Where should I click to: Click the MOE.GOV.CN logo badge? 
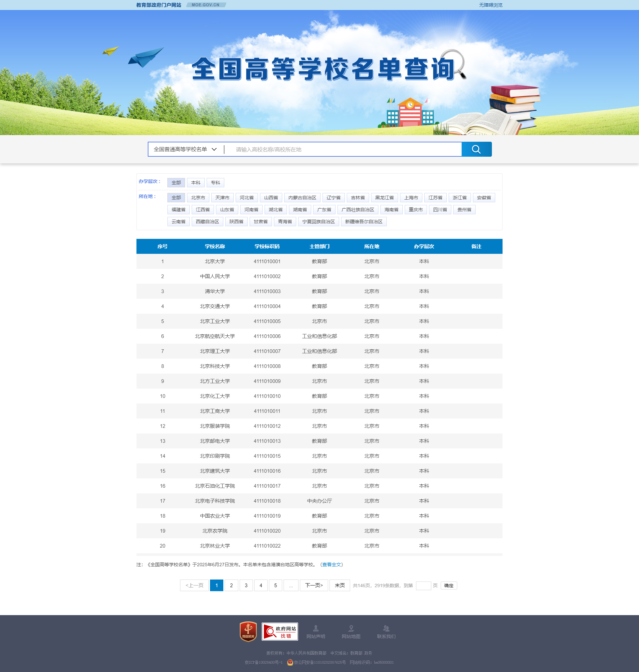(206, 5)
